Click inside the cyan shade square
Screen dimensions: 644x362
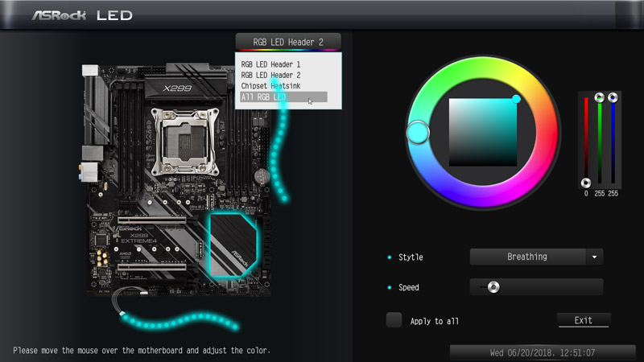(x=482, y=132)
